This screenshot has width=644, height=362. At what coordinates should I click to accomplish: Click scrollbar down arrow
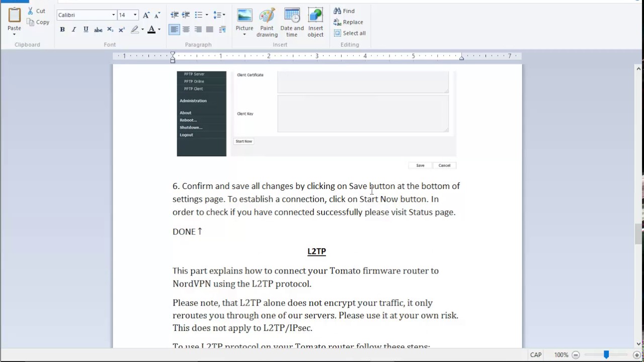click(638, 344)
